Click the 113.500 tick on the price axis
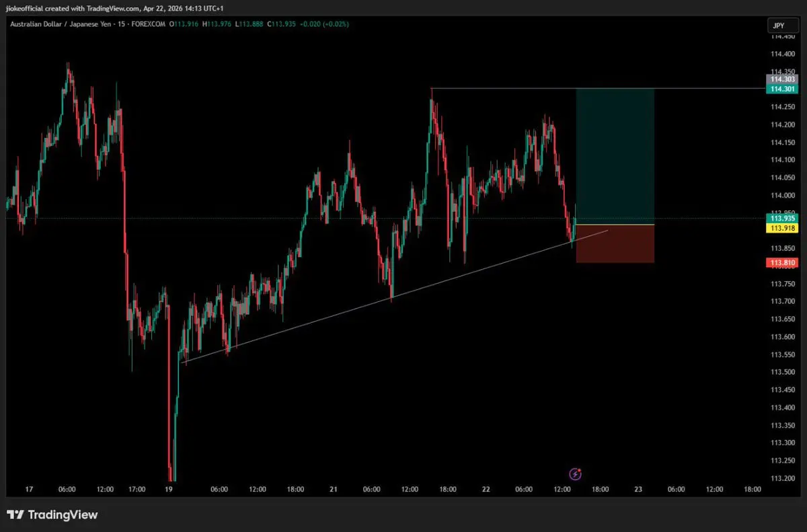This screenshot has width=807, height=532. coord(782,372)
